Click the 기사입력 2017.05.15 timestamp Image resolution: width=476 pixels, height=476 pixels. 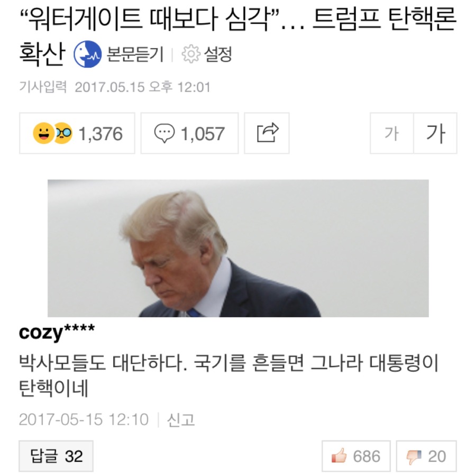115,87
